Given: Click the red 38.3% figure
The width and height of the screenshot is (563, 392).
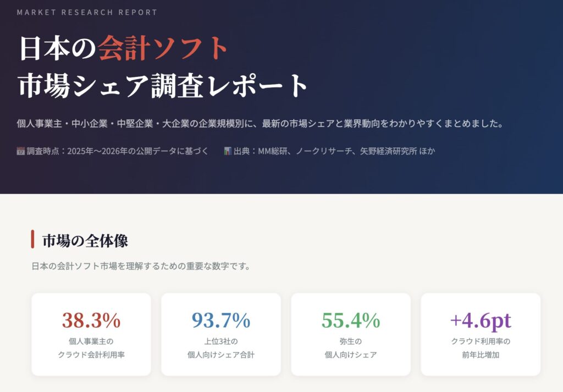Looking at the screenshot, I should [x=91, y=320].
